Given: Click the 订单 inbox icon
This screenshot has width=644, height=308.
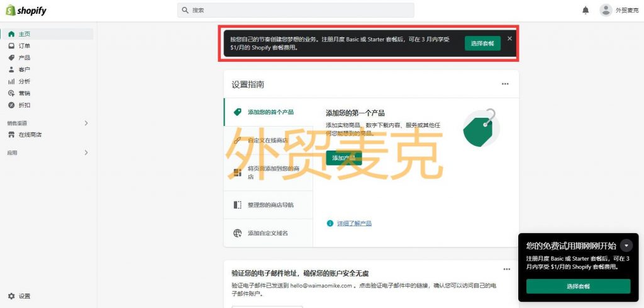Looking at the screenshot, I should 11,46.
